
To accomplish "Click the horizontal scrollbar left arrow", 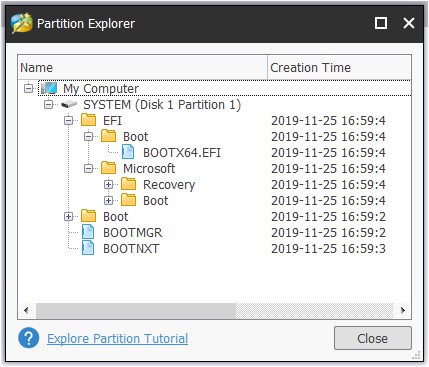I will click(26, 310).
